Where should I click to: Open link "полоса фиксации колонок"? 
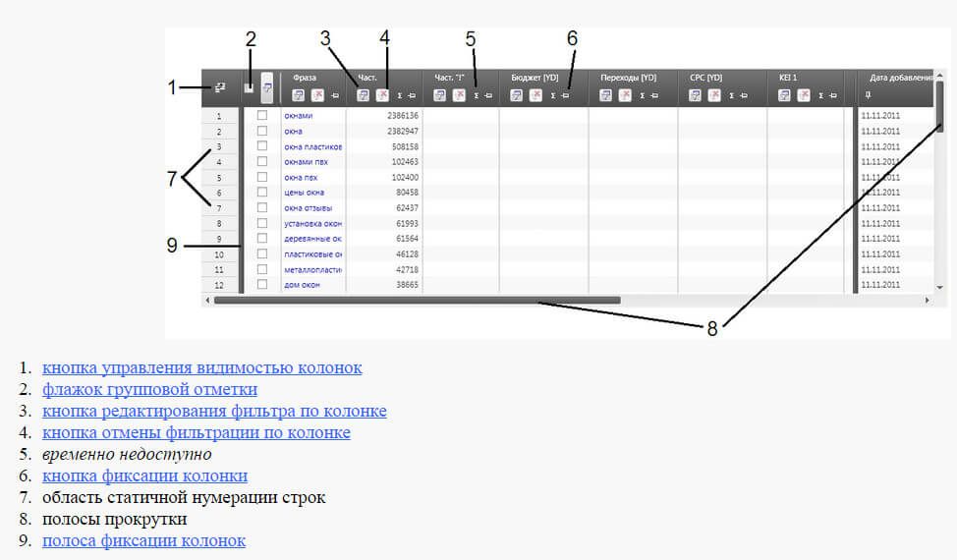click(143, 540)
